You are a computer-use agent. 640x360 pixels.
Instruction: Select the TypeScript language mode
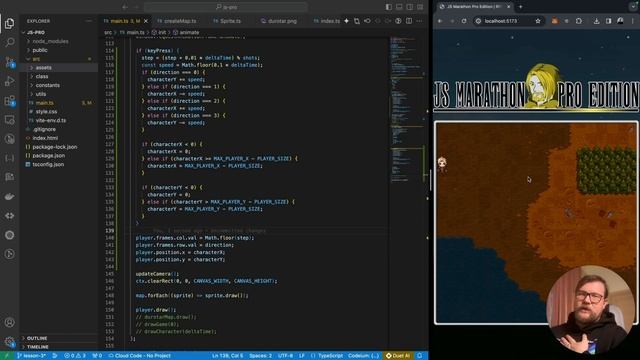pyautogui.click(x=327, y=356)
